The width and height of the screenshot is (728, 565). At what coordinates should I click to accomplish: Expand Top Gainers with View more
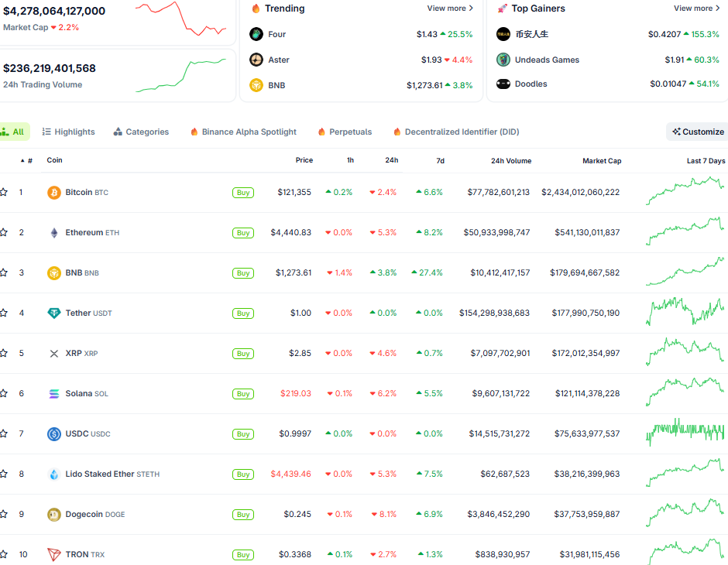696,9
